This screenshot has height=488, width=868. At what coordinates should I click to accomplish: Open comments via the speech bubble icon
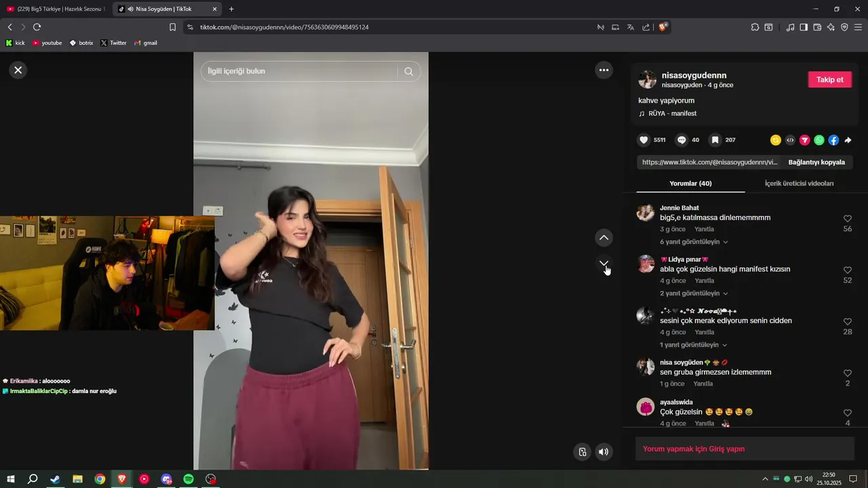click(x=682, y=140)
